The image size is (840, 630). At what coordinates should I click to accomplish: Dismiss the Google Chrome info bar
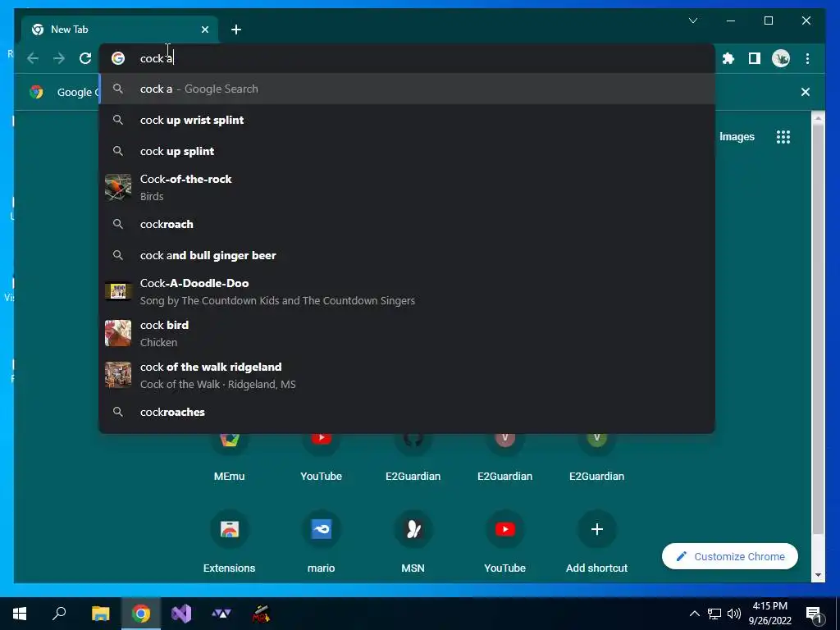805,92
